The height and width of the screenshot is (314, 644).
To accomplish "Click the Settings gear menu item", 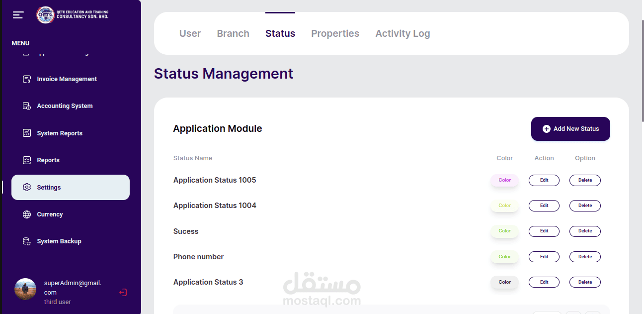I will [x=71, y=188].
